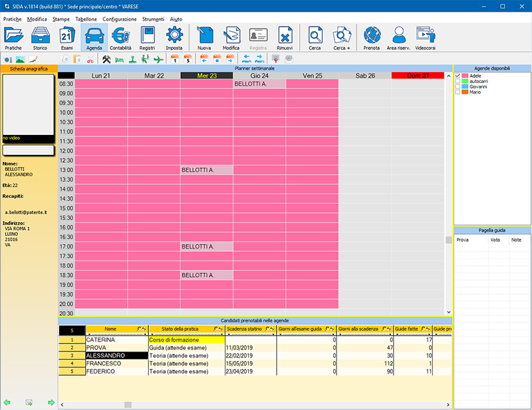Enable the Giovanni agenda checkbox
The image size is (532, 410).
coord(458,86)
